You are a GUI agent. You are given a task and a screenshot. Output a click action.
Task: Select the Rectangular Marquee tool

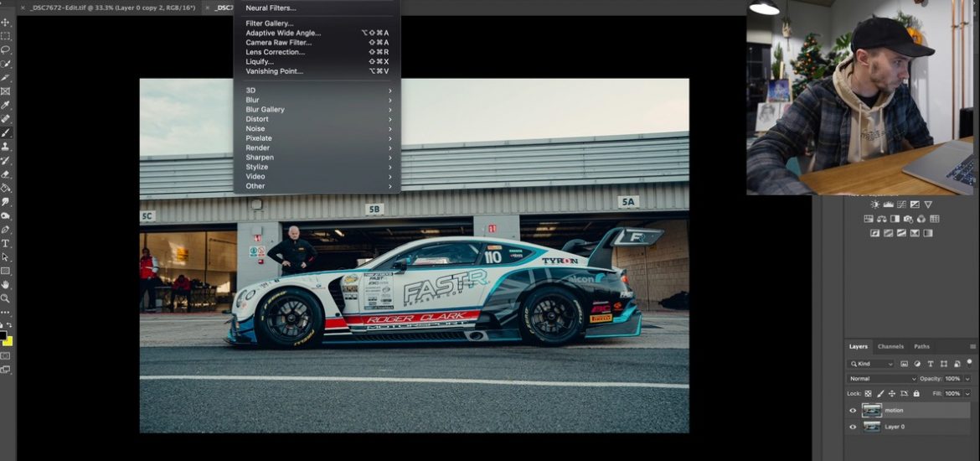(x=5, y=36)
